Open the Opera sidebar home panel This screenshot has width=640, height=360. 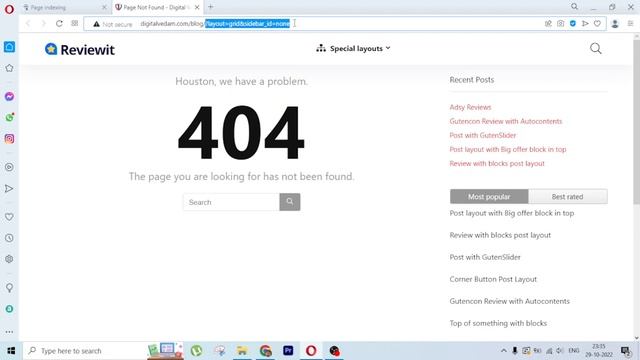pos(9,47)
